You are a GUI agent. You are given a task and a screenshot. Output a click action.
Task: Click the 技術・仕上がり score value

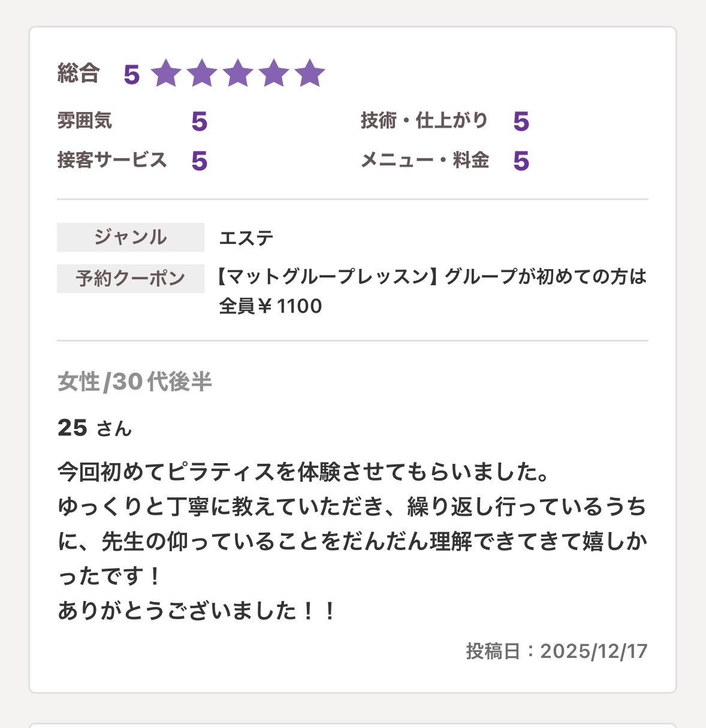coord(521,122)
